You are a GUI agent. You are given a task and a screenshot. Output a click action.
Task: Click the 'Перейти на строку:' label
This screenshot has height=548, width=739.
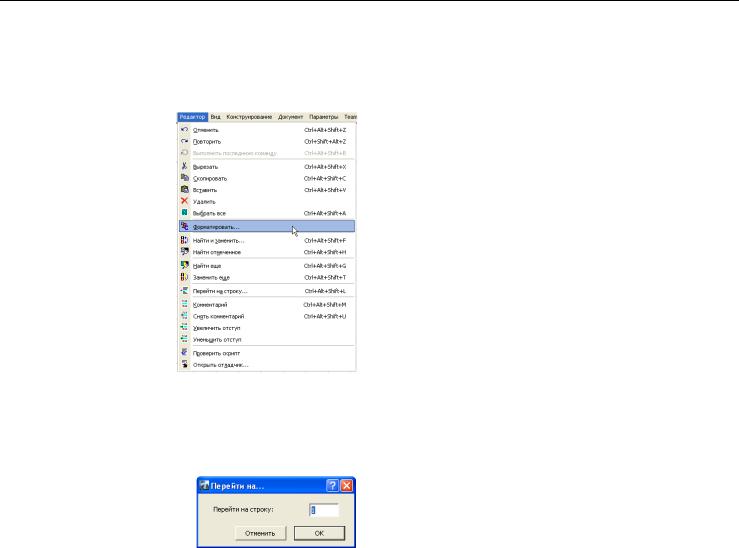pyautogui.click(x=243, y=509)
